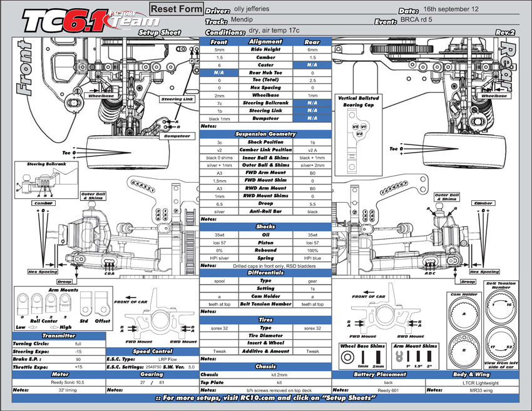Select the front Rebound field 0%
532x411 pixels.
(x=219, y=251)
